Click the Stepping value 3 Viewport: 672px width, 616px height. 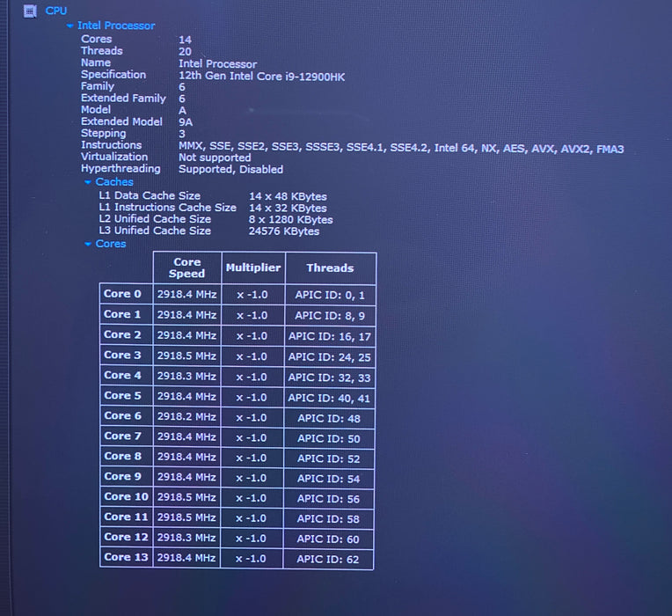pos(182,134)
